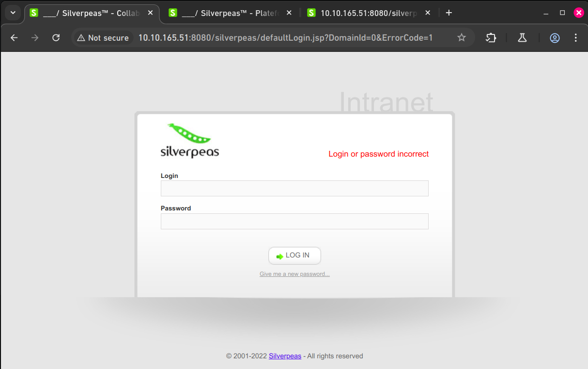588x369 pixels.
Task: Open the Extensions puzzle icon
Action: 491,38
